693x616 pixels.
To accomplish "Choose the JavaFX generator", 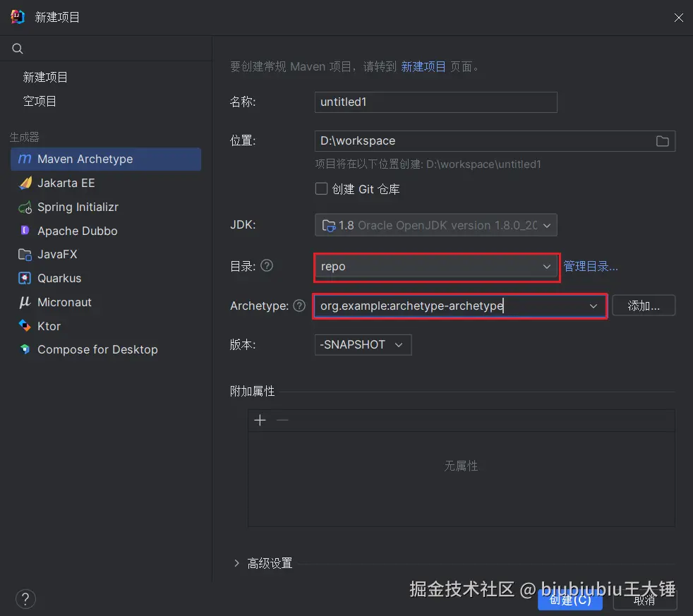I will [106, 255].
